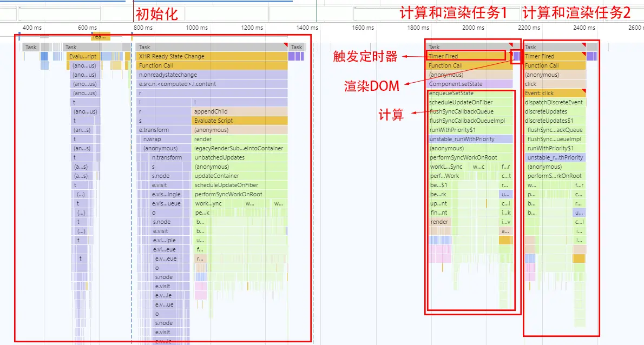
Task: Click the 2000 ms ruler mark
Action: [x=473, y=28]
